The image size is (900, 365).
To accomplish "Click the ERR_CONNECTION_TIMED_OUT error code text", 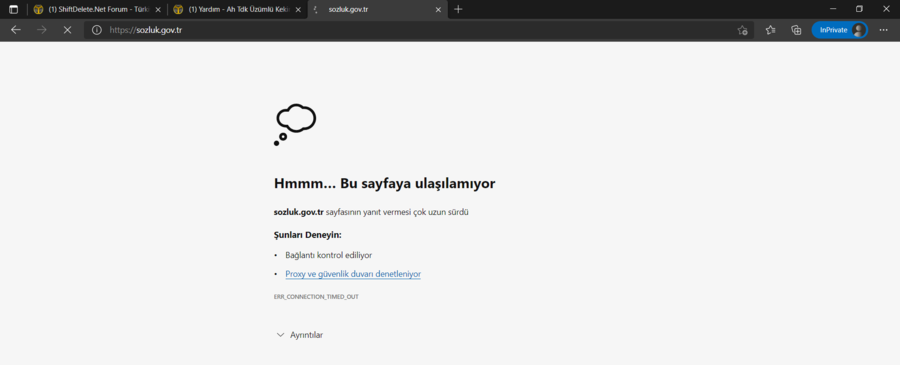I will coord(316,297).
